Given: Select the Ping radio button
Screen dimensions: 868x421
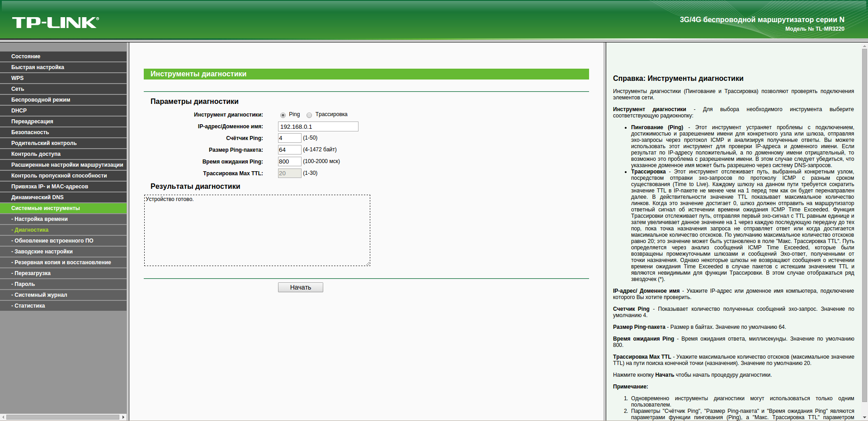Looking at the screenshot, I should [283, 115].
